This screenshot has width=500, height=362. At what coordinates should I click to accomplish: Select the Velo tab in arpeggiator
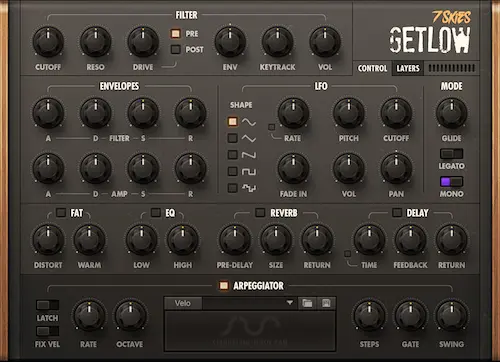coord(183,303)
